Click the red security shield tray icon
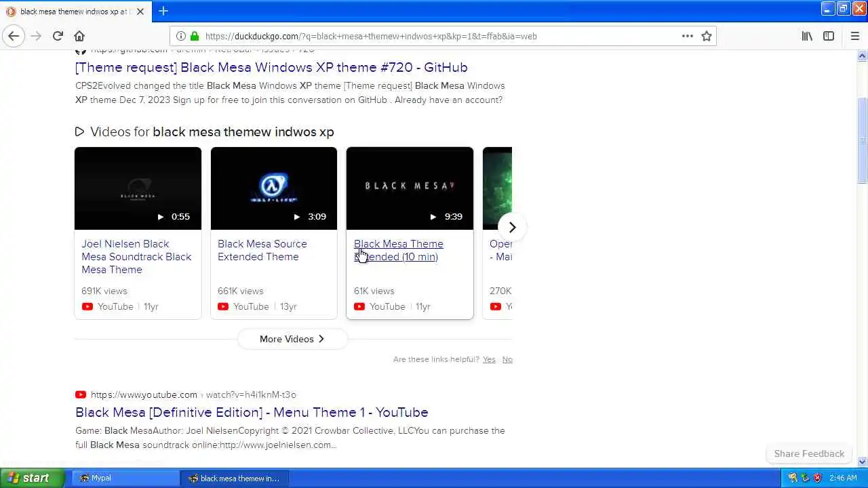868x488 pixels. (818, 478)
